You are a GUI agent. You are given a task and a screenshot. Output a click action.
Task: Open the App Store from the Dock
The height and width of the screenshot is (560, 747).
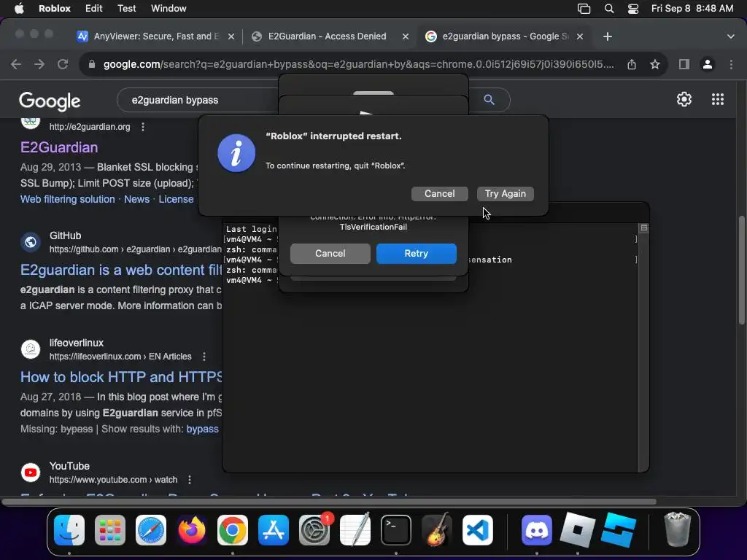click(x=274, y=530)
